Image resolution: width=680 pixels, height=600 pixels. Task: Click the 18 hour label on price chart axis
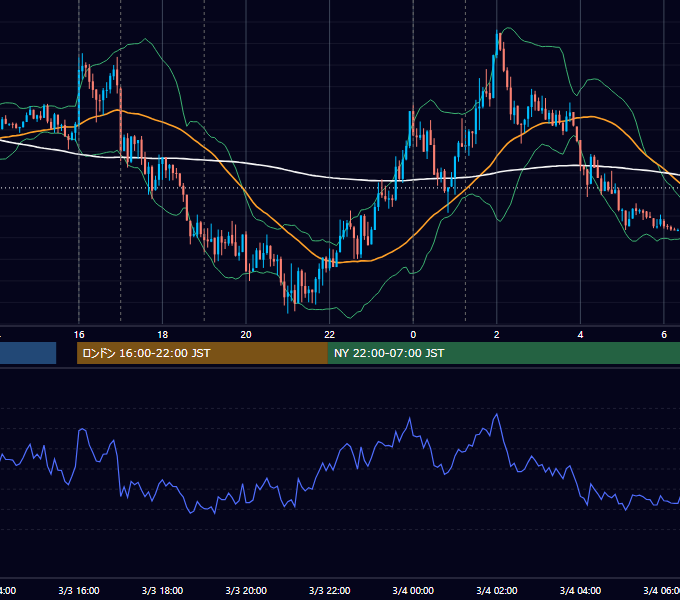[x=163, y=335]
